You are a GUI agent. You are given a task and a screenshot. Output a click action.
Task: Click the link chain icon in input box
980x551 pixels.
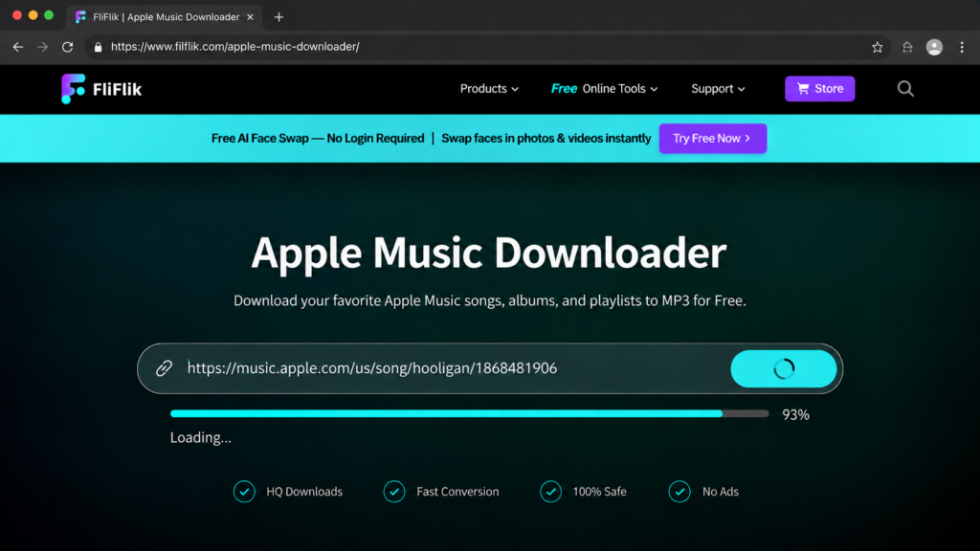coord(164,368)
